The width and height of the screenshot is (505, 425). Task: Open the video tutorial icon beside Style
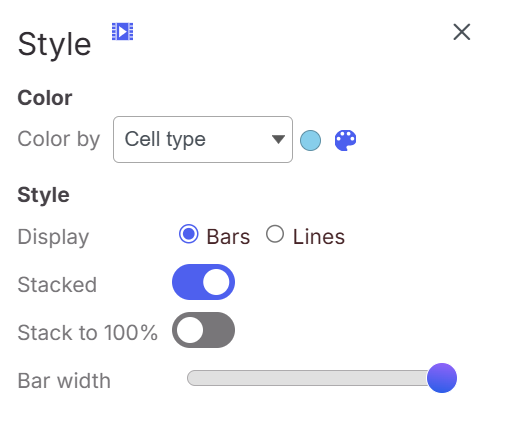[x=122, y=32]
